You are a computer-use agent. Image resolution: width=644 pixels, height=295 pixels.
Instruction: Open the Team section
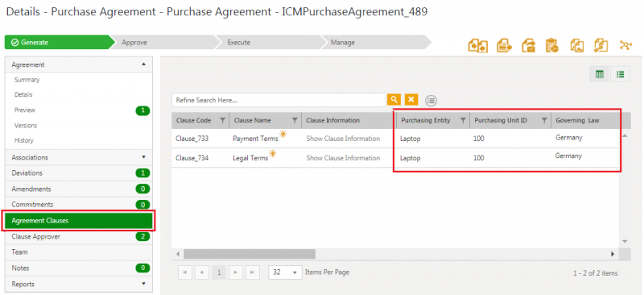point(78,252)
